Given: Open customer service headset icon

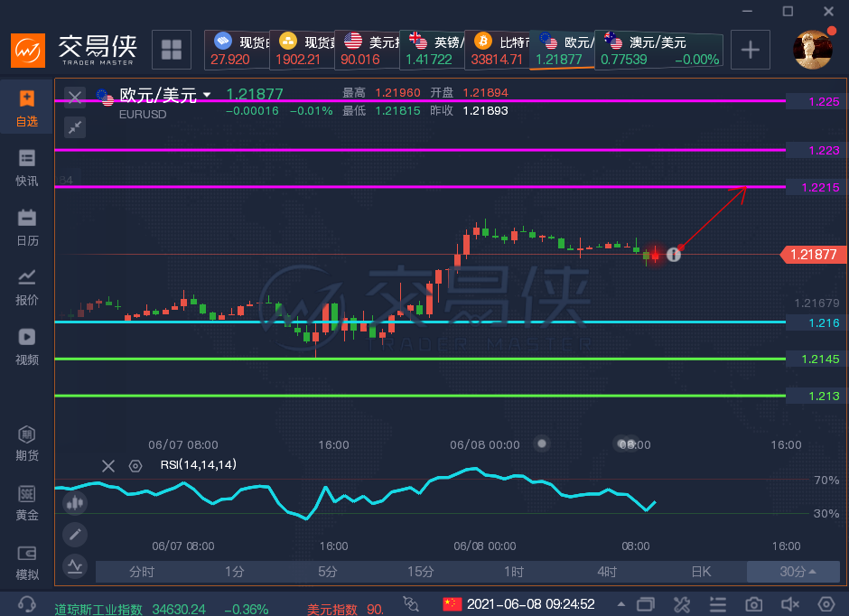Looking at the screenshot, I should (x=26, y=604).
